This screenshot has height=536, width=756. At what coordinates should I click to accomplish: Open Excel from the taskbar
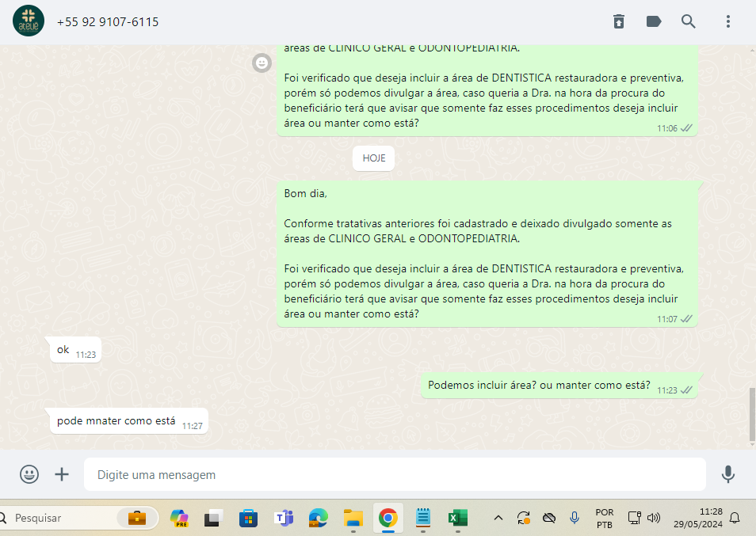point(457,518)
